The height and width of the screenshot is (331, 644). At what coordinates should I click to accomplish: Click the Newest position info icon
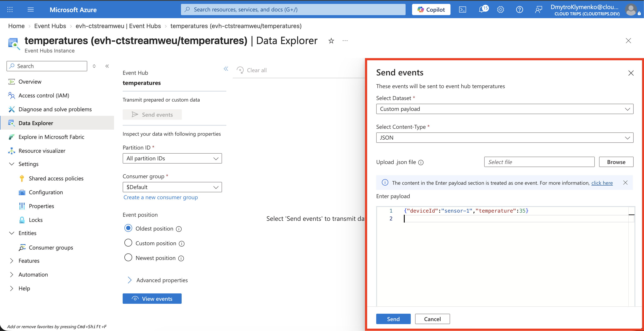pyautogui.click(x=181, y=258)
